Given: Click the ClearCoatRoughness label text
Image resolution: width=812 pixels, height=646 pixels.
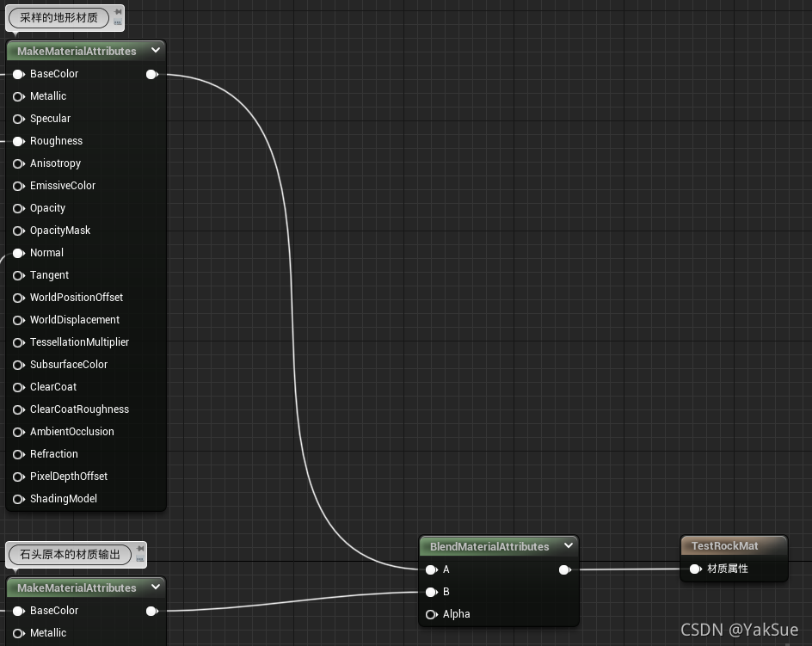Looking at the screenshot, I should click(x=79, y=409).
